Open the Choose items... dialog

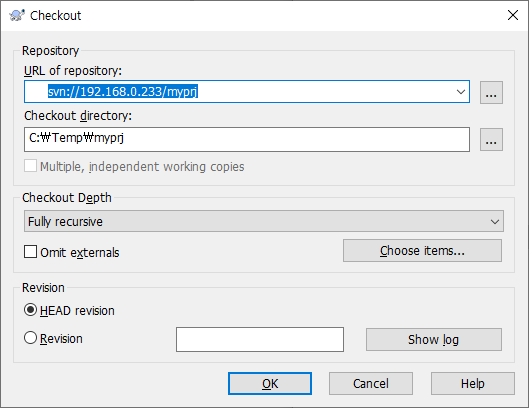[422, 251]
